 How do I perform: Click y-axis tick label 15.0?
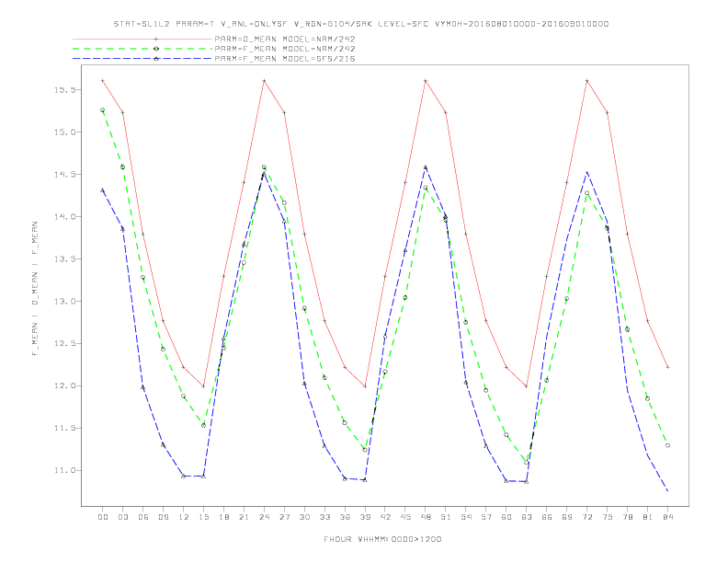click(x=64, y=132)
